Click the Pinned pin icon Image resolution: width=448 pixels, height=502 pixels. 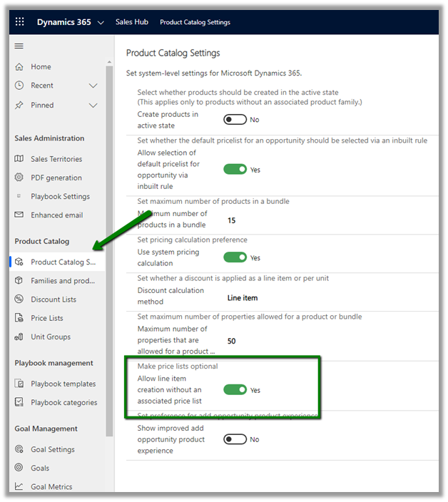pos(19,105)
